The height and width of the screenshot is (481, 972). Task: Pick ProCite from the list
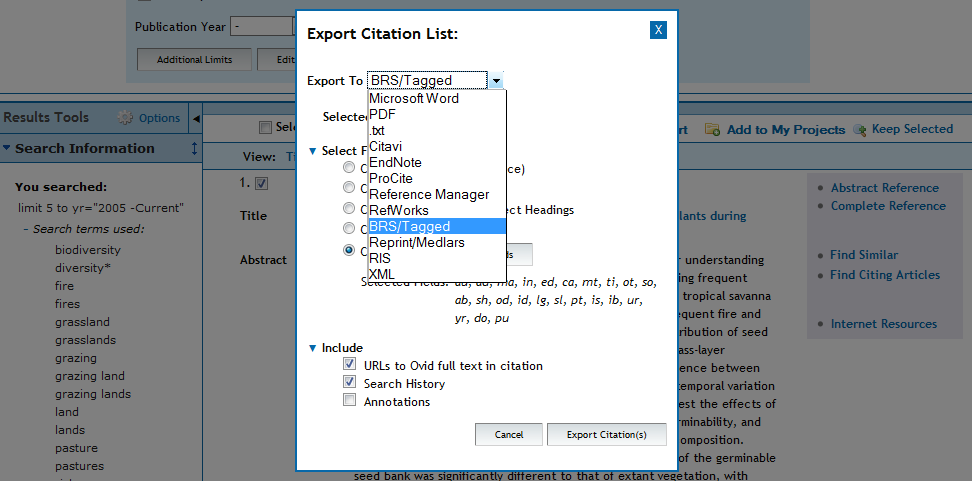(x=437, y=179)
